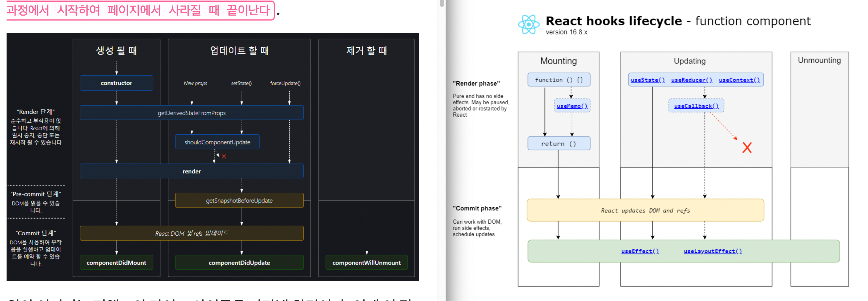This screenshot has width=868, height=301.
Task: Click the getDerivedStateFromProps box
Action: click(191, 113)
